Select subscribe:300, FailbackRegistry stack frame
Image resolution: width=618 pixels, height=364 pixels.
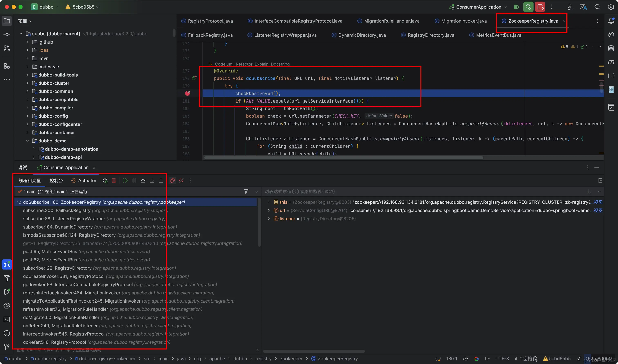tap(56, 210)
